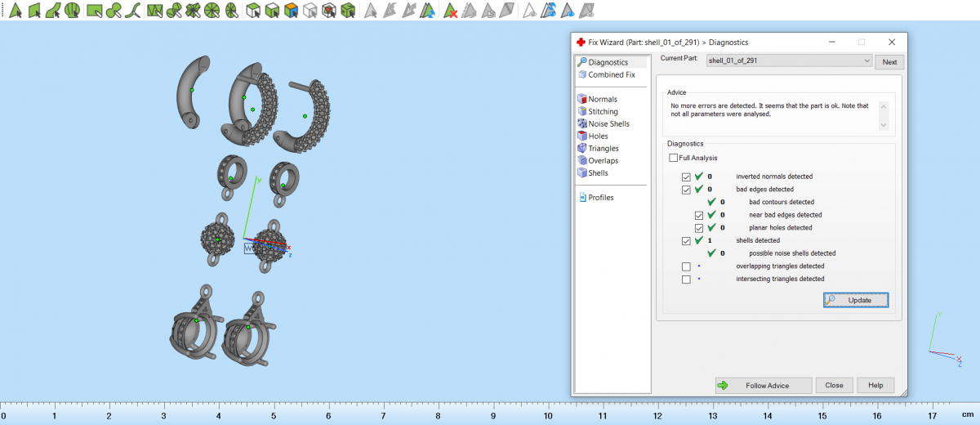This screenshot has width=980, height=425.
Task: Open the Profiles page
Action: [600, 198]
